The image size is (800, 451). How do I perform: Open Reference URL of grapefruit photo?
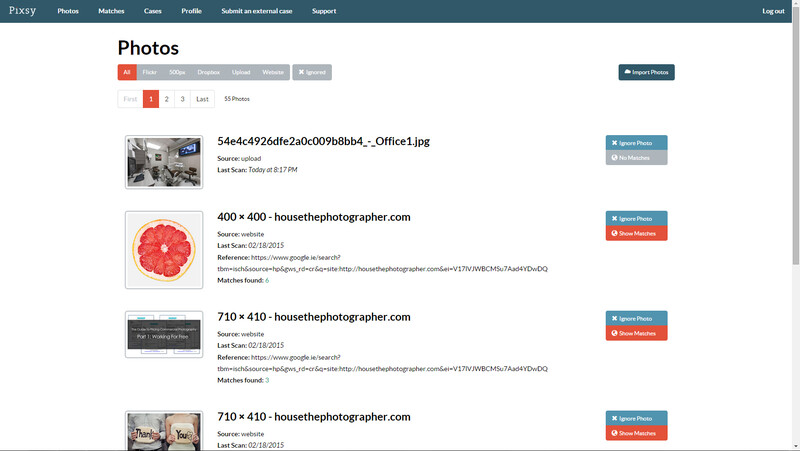[x=382, y=263]
